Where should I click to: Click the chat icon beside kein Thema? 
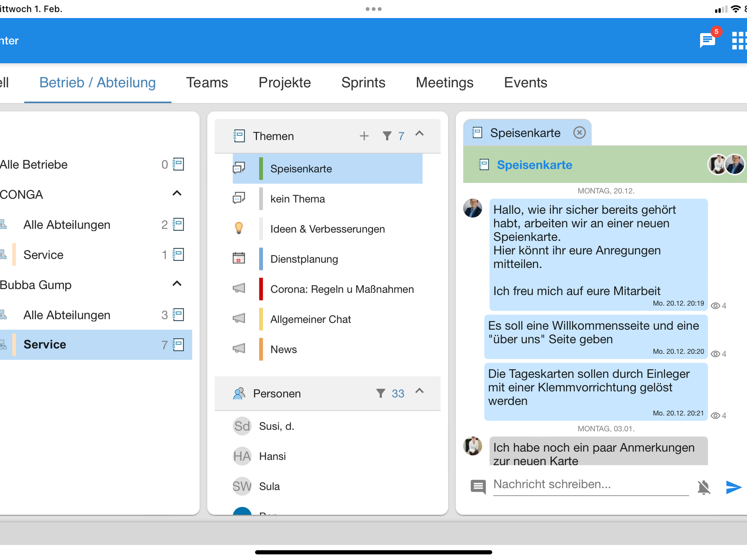pyautogui.click(x=239, y=198)
